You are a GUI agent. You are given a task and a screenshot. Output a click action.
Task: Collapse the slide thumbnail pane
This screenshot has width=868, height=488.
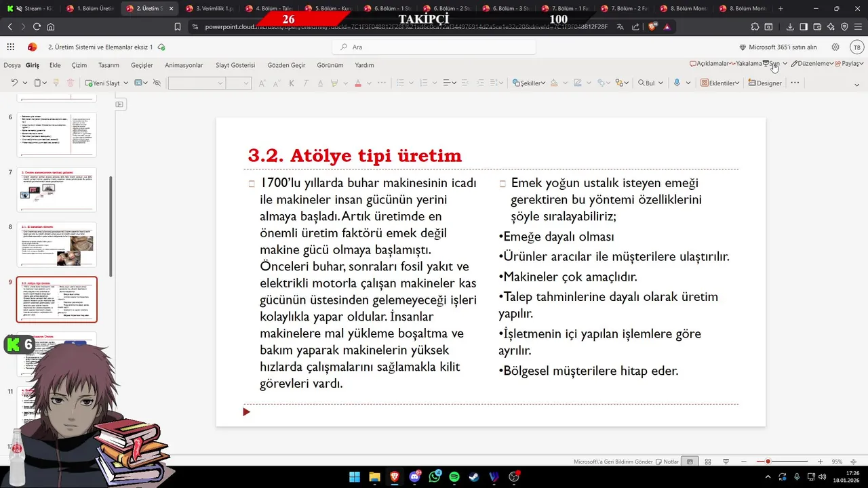point(119,104)
